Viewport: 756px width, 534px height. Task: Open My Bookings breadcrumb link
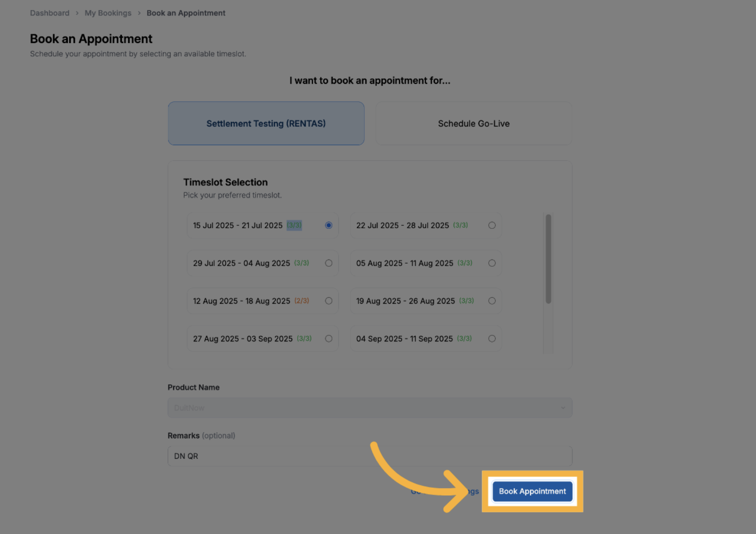click(108, 13)
